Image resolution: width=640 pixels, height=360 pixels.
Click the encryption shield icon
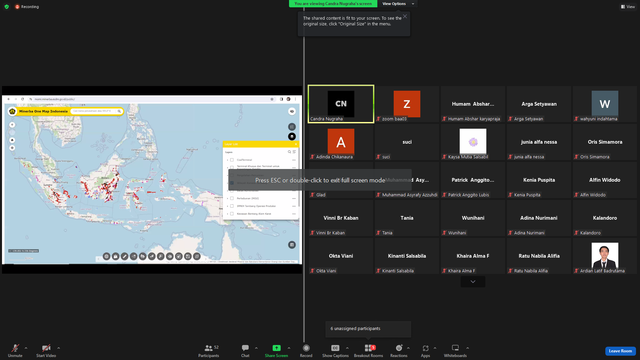pos(7,7)
